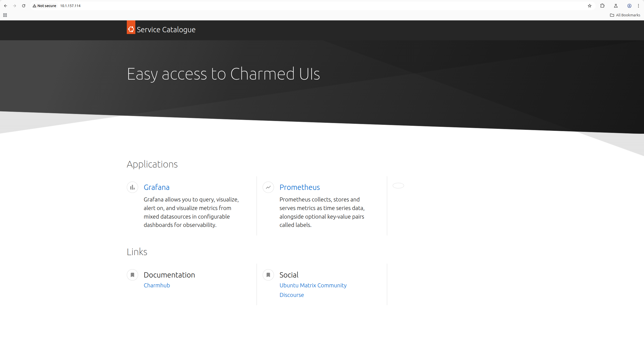644x343 pixels.
Task: Follow the Charmhub documentation link
Action: coord(157,285)
